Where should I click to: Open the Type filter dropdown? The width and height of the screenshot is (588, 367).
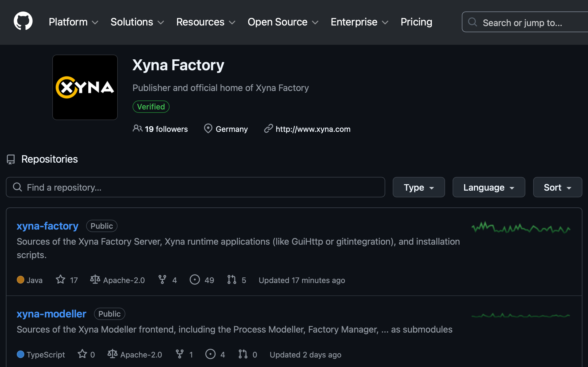(x=418, y=187)
